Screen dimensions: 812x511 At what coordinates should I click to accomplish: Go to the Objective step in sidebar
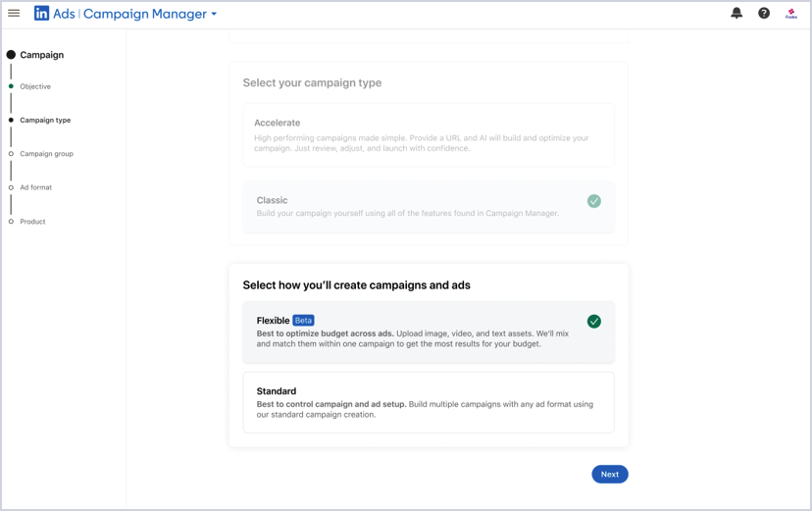(35, 86)
